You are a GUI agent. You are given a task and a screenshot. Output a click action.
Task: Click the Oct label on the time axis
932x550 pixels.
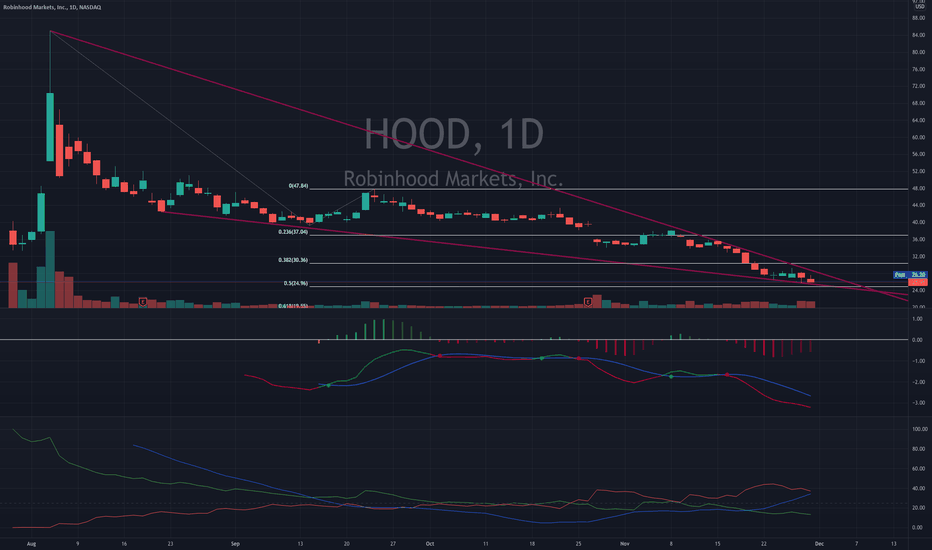click(430, 543)
